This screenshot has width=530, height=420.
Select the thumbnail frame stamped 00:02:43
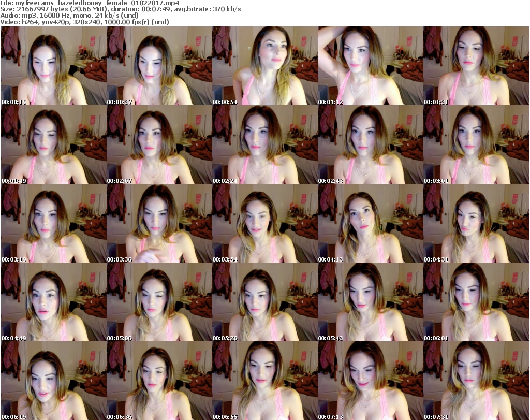[371, 144]
